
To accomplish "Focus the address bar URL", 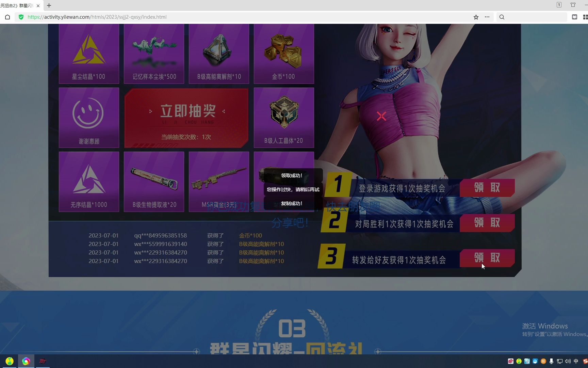I will click(97, 17).
